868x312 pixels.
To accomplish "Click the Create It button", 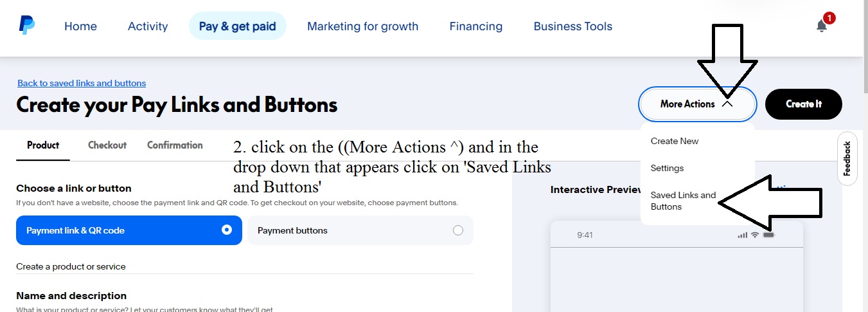I will (804, 104).
